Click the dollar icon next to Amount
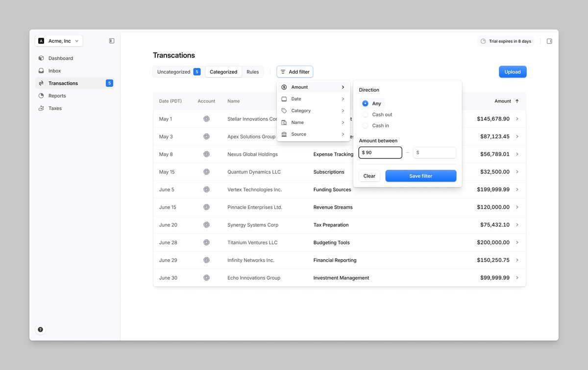This screenshot has width=588, height=370. (x=284, y=87)
